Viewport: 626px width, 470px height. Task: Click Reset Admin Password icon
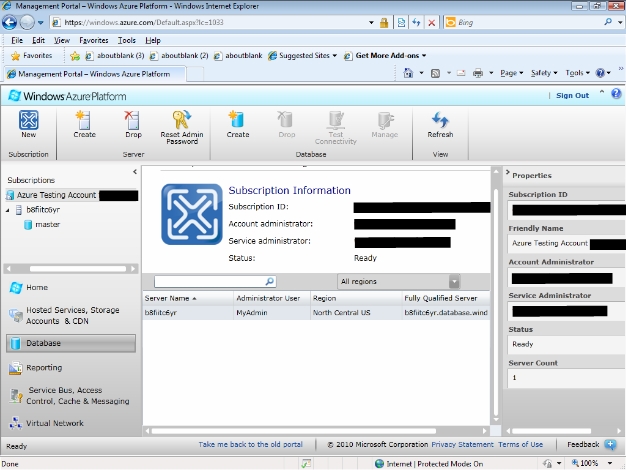182,119
